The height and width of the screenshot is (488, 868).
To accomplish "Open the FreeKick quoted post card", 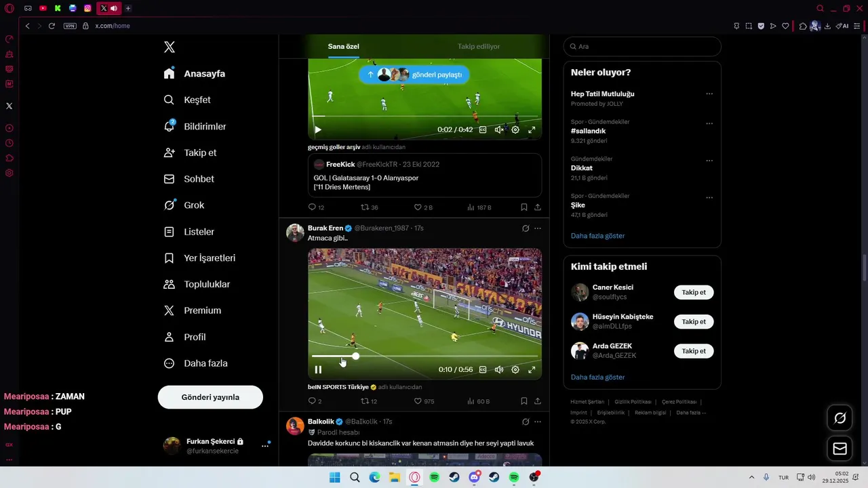I will click(x=425, y=176).
